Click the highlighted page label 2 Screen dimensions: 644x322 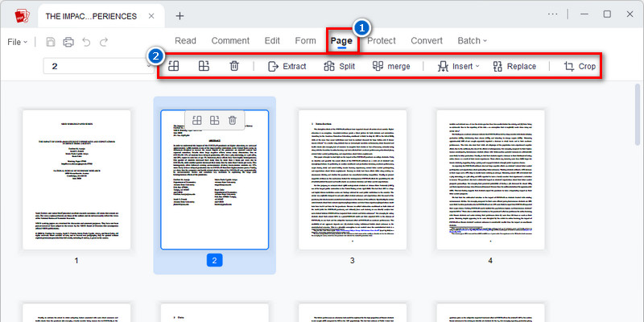coord(214,260)
